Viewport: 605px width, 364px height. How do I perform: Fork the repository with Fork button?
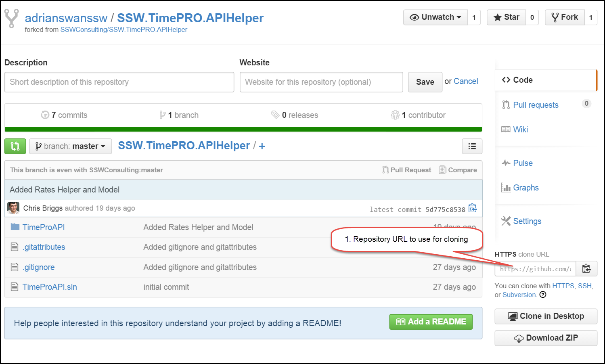click(x=565, y=17)
